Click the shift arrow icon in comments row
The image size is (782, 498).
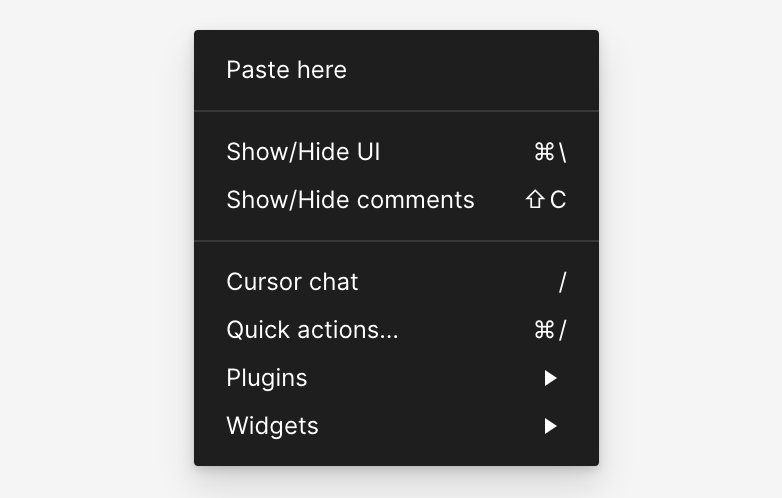(x=535, y=200)
